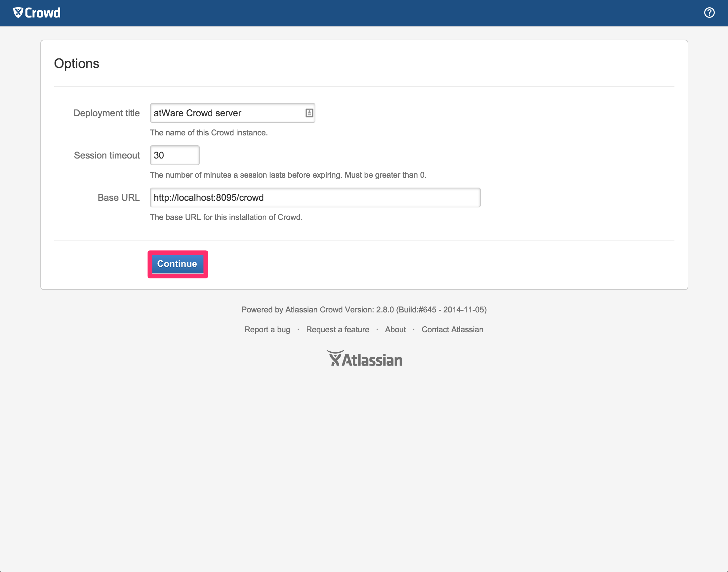Open the About link in footer

point(395,330)
